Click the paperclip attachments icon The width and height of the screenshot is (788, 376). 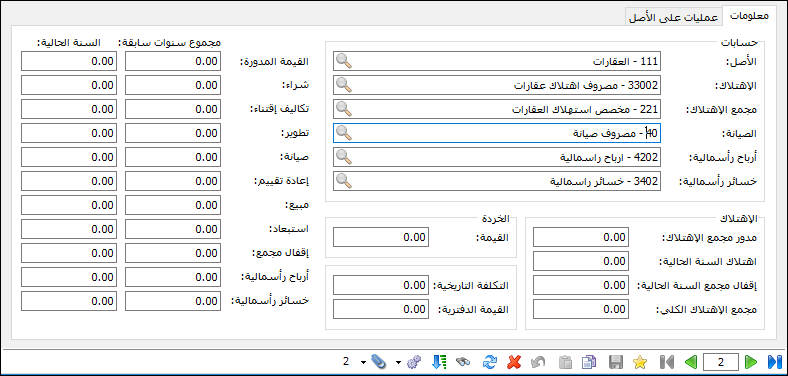378,361
